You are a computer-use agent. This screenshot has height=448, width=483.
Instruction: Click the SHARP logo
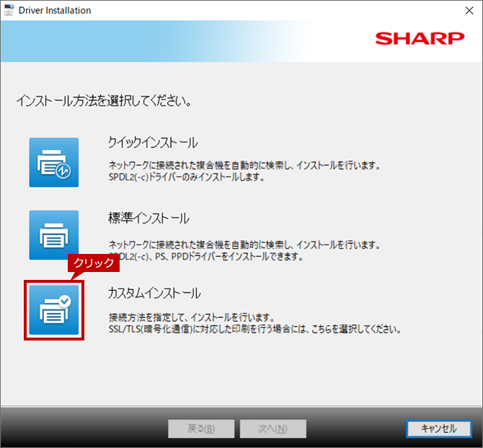[420, 38]
